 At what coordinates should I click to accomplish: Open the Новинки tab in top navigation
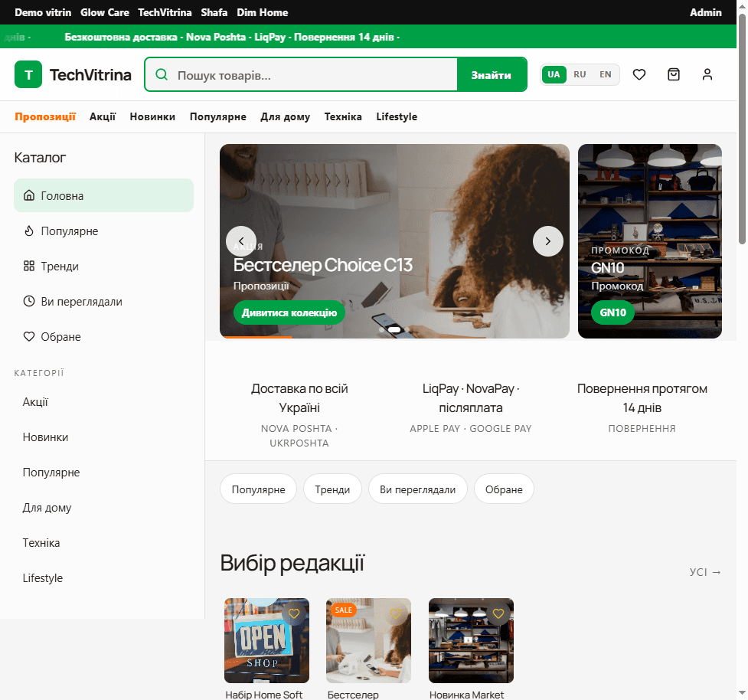click(x=152, y=117)
